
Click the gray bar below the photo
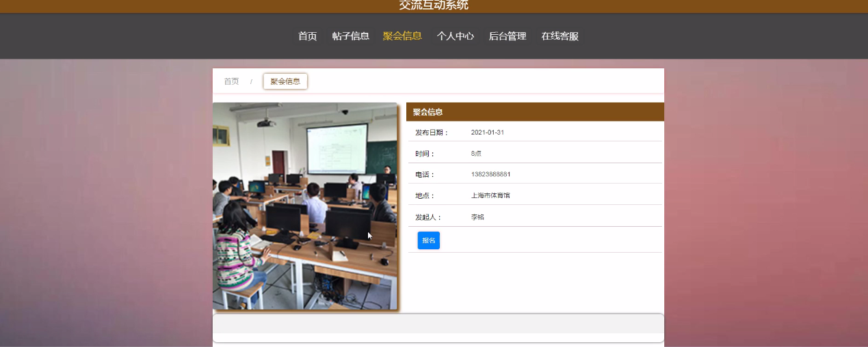(x=438, y=324)
